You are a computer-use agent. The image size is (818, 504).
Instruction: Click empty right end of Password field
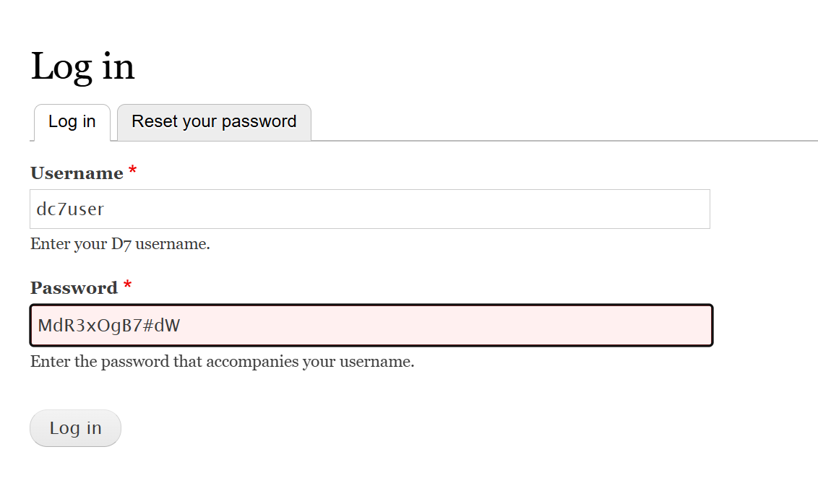click(x=650, y=326)
